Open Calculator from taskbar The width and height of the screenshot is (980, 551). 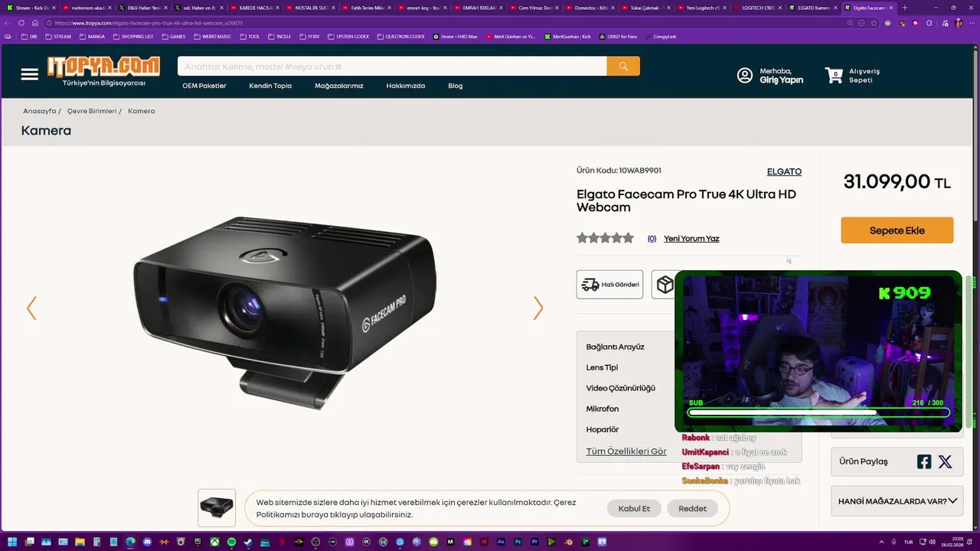[96, 542]
